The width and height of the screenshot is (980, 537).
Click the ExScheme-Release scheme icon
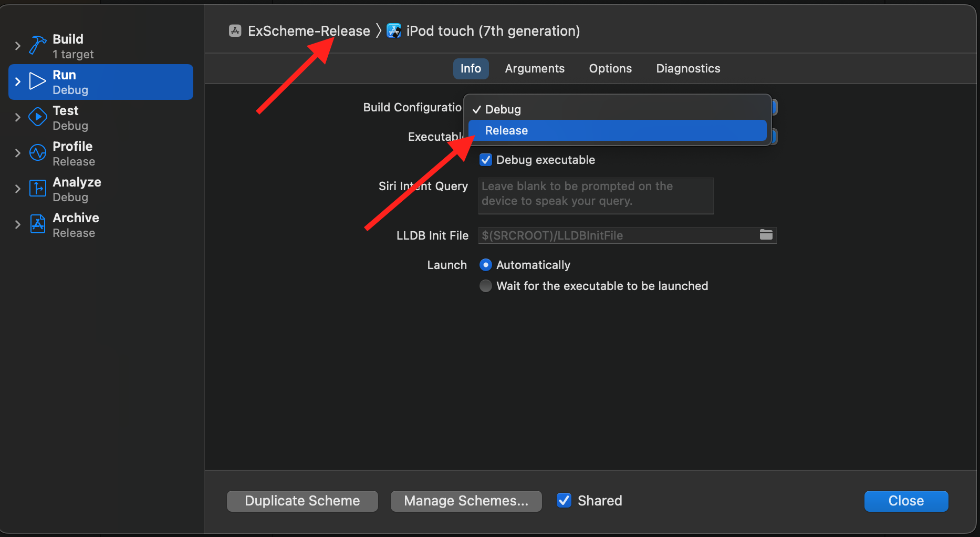[235, 31]
